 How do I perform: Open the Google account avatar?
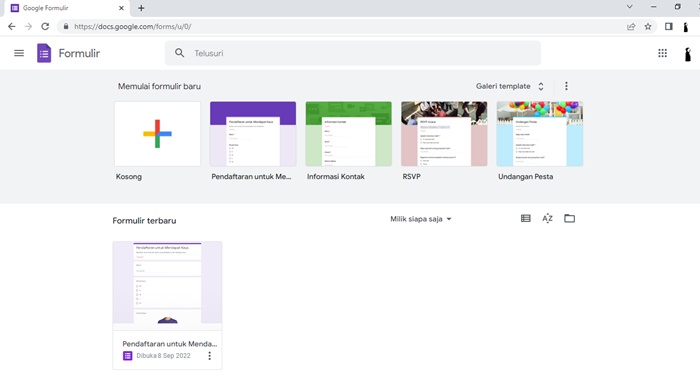[x=688, y=54]
